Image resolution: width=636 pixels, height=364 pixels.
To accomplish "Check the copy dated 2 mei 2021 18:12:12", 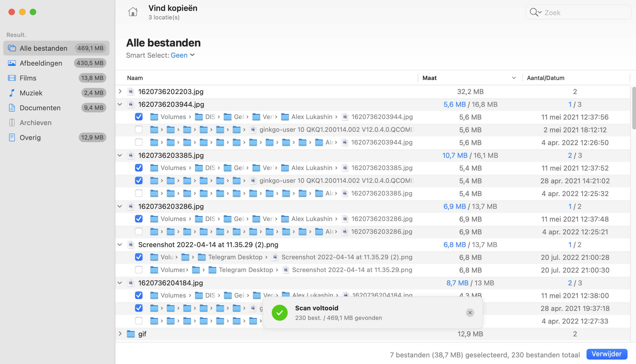I will (139, 130).
